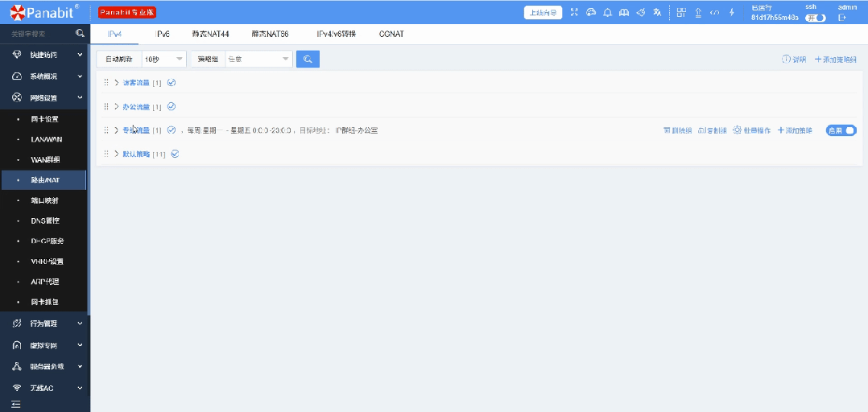Click the check-circle icon beside 访客流量

click(172, 82)
